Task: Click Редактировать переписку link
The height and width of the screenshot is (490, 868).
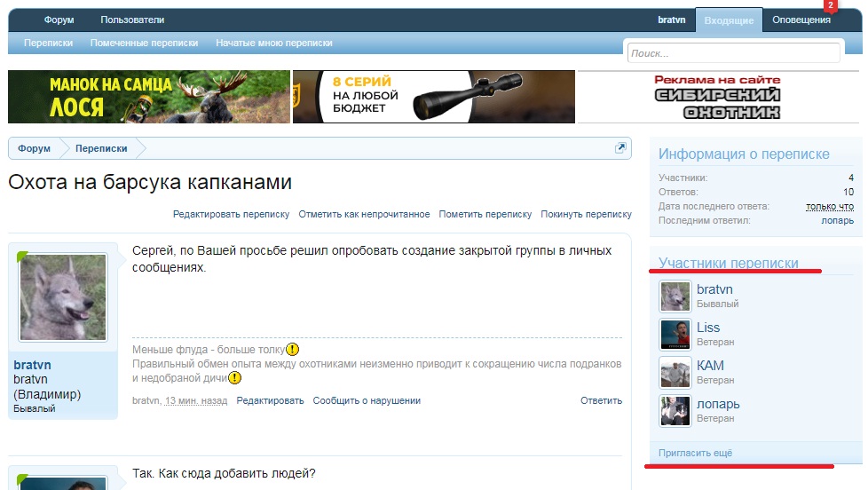Action: pyautogui.click(x=231, y=214)
